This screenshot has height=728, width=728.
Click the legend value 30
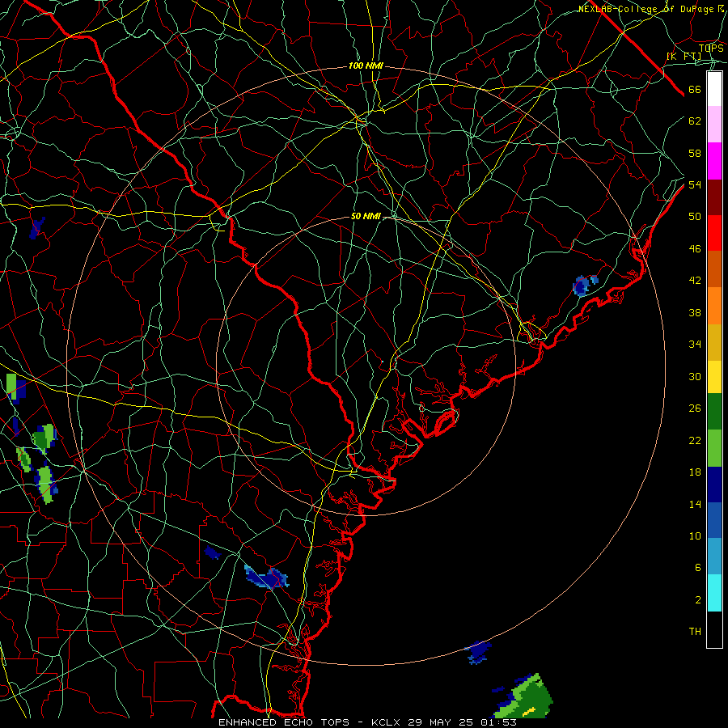695,376
